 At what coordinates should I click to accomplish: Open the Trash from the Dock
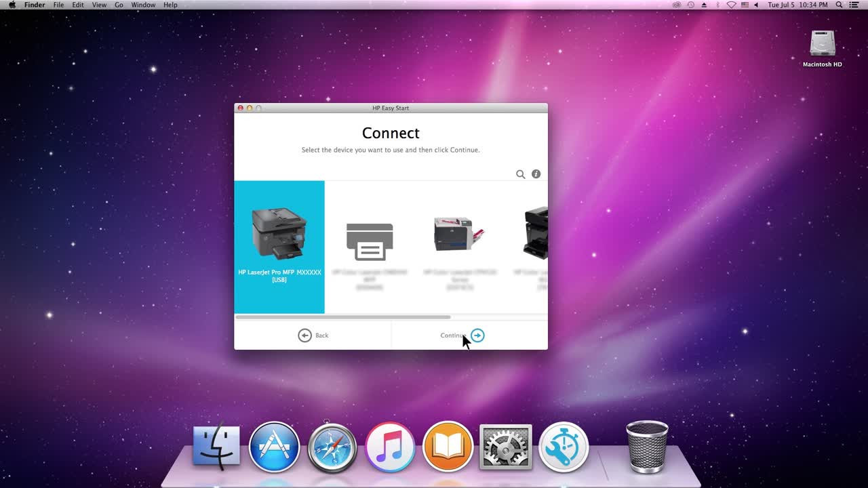pos(646,446)
